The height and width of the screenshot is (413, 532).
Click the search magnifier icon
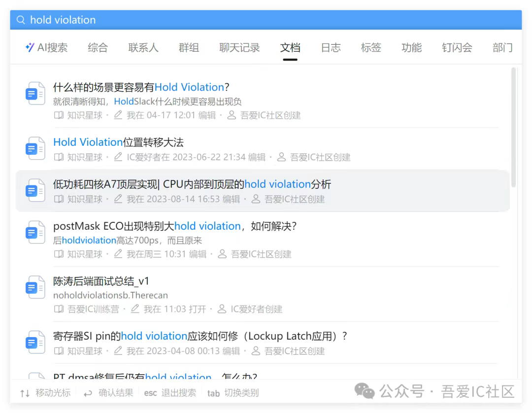click(21, 20)
